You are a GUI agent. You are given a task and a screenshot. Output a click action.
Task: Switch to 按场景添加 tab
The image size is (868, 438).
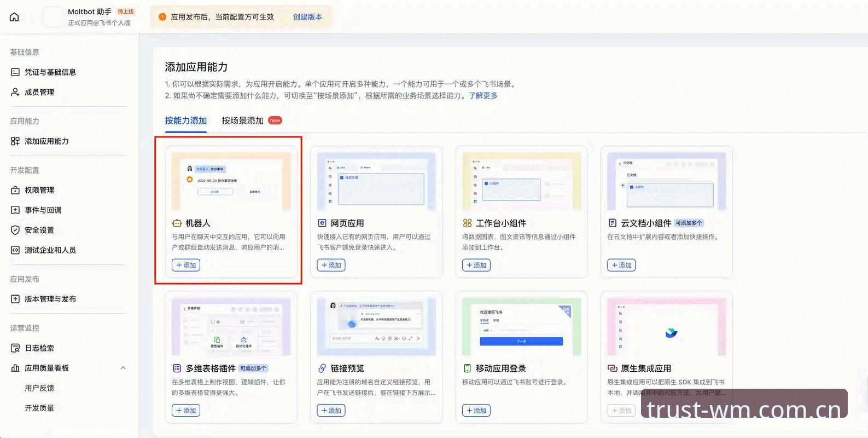[243, 121]
